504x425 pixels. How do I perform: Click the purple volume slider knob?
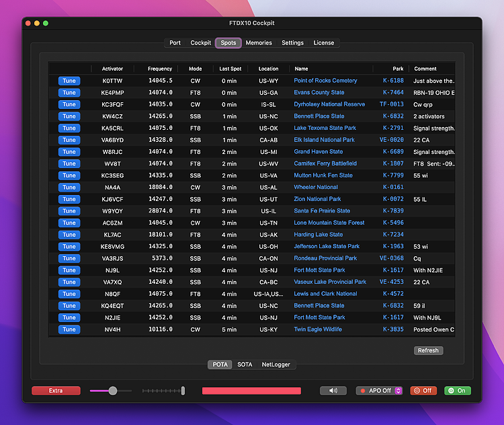(x=113, y=391)
